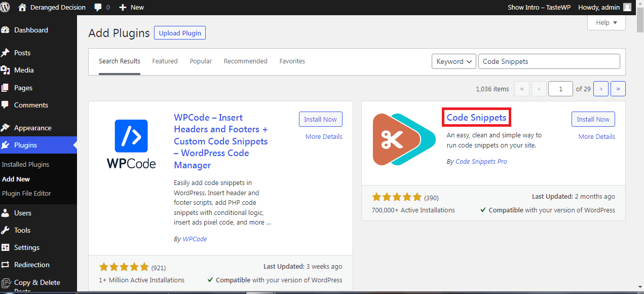Install the Code Snippets plugin
Viewport: 644px width, 294px height.
[593, 119]
